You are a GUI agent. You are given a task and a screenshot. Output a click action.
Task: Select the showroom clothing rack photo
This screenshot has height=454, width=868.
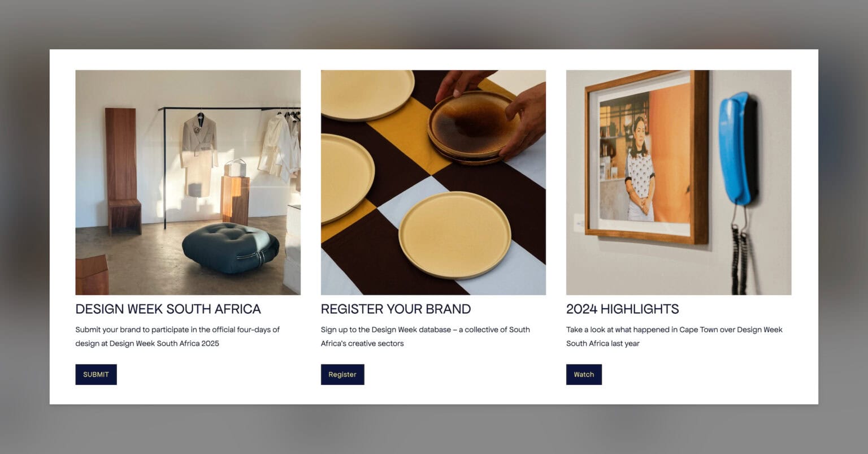click(188, 182)
